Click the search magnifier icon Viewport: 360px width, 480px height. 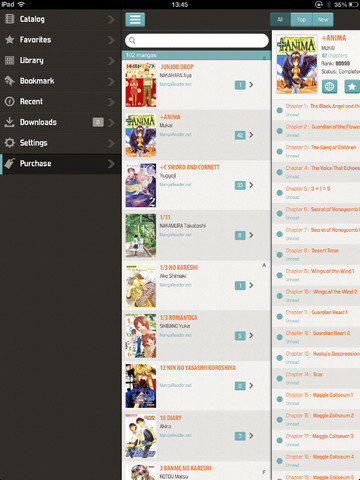[x=132, y=40]
